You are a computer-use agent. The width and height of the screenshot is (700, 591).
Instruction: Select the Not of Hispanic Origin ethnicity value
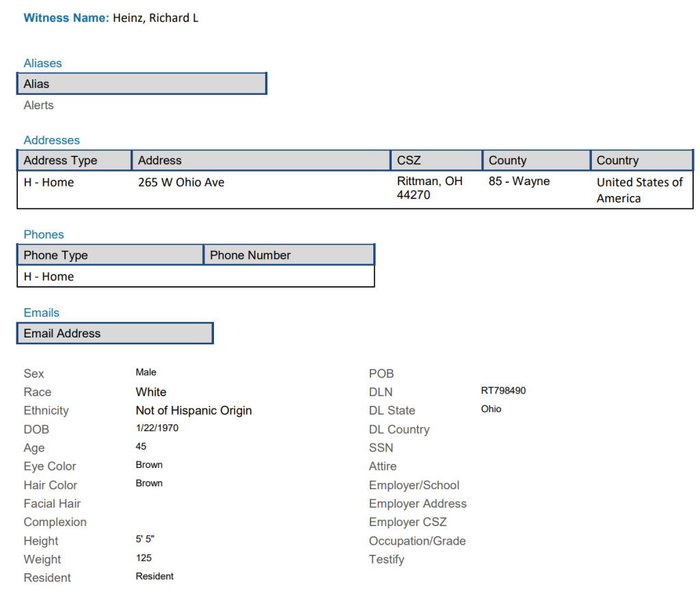tap(193, 411)
